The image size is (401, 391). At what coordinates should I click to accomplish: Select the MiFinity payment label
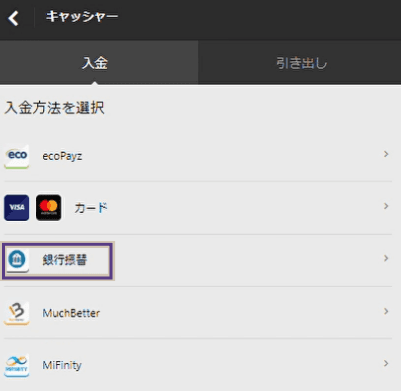pos(62,365)
